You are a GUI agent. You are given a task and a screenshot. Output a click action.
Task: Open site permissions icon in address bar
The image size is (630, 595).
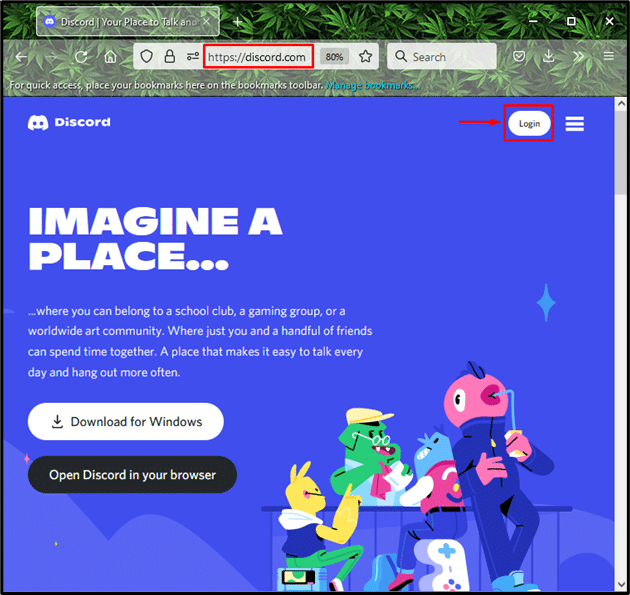point(193,56)
